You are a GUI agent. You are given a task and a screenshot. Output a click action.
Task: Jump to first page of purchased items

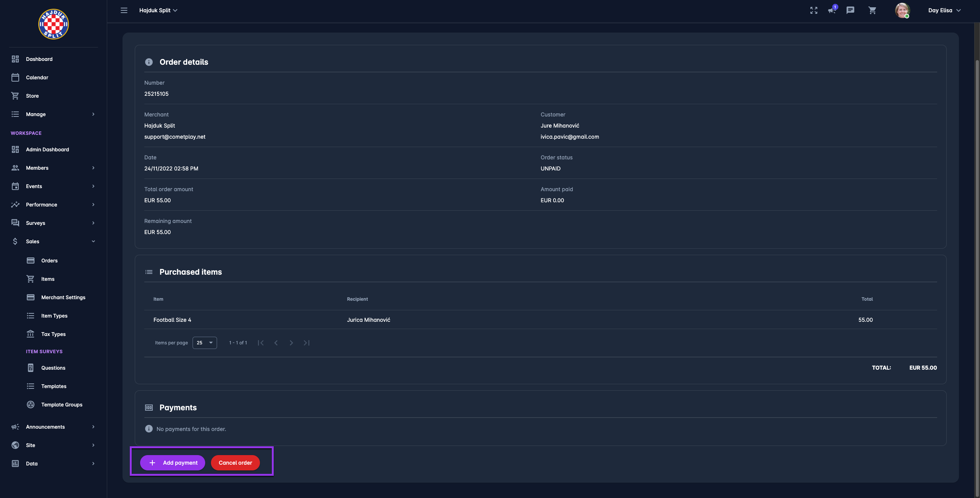tap(261, 343)
